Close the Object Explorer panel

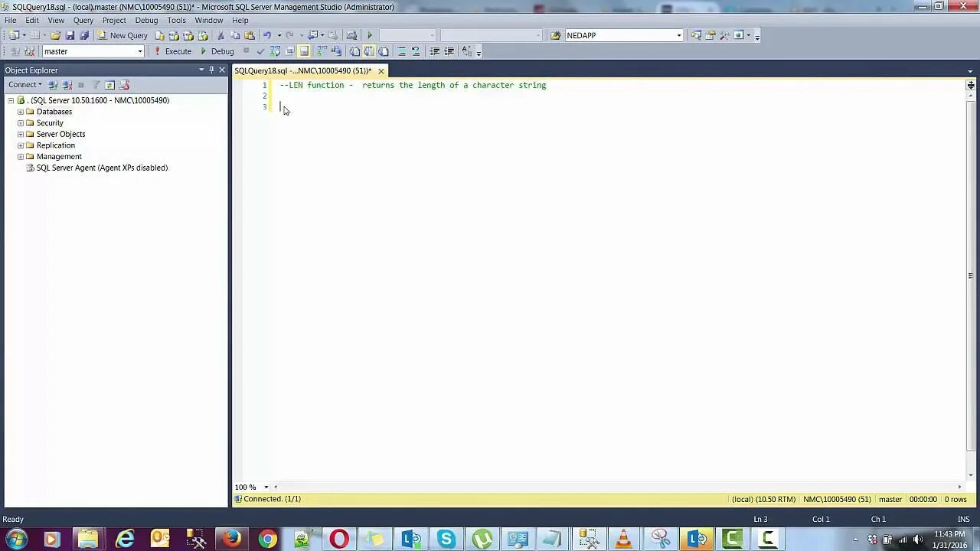[222, 70]
